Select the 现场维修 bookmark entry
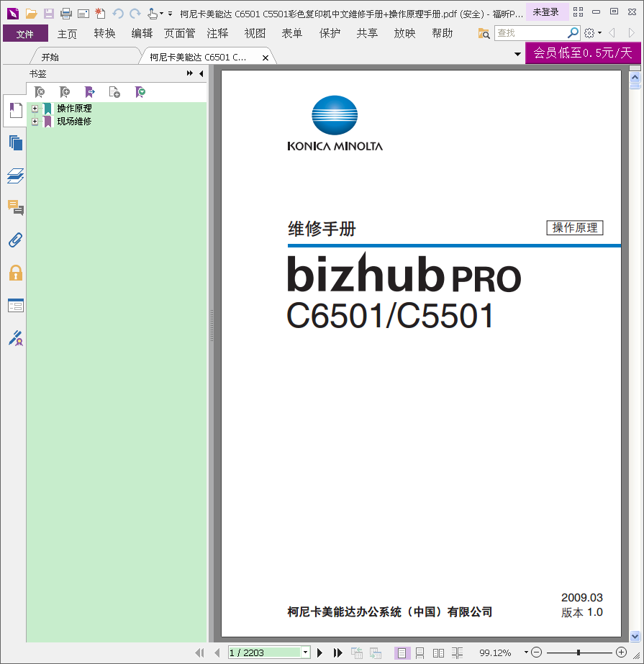Image resolution: width=644 pixels, height=664 pixels. 74,122
